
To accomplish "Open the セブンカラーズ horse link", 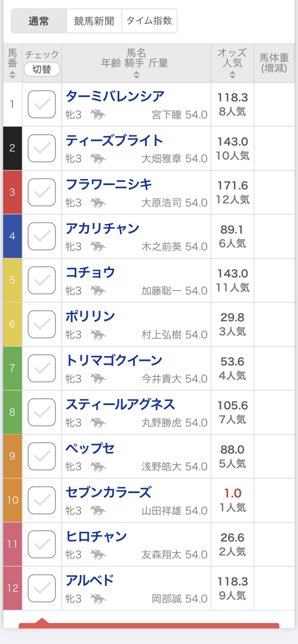I will click(x=108, y=493).
